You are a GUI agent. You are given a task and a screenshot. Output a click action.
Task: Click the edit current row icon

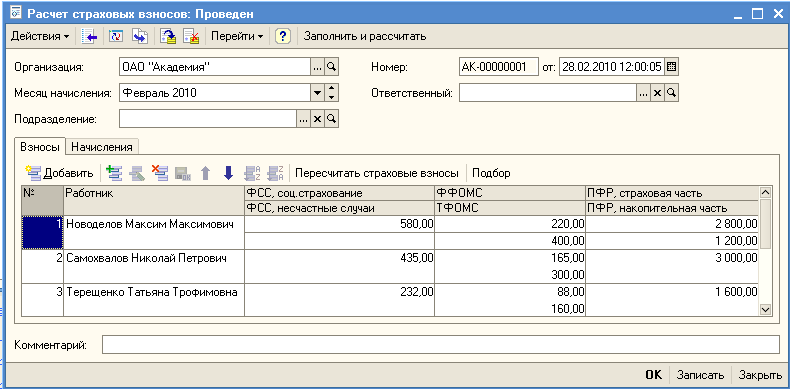[x=137, y=173]
